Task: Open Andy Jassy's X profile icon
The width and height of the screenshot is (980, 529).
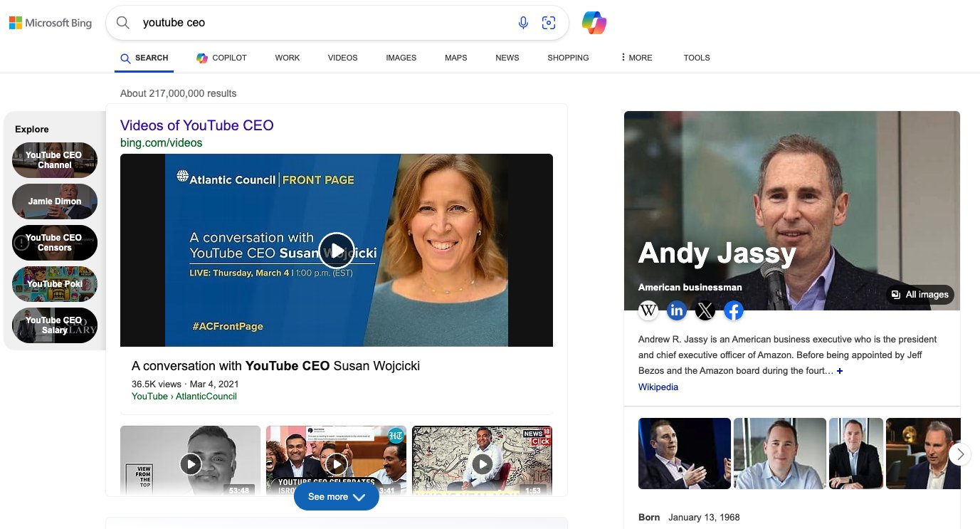Action: (x=705, y=310)
